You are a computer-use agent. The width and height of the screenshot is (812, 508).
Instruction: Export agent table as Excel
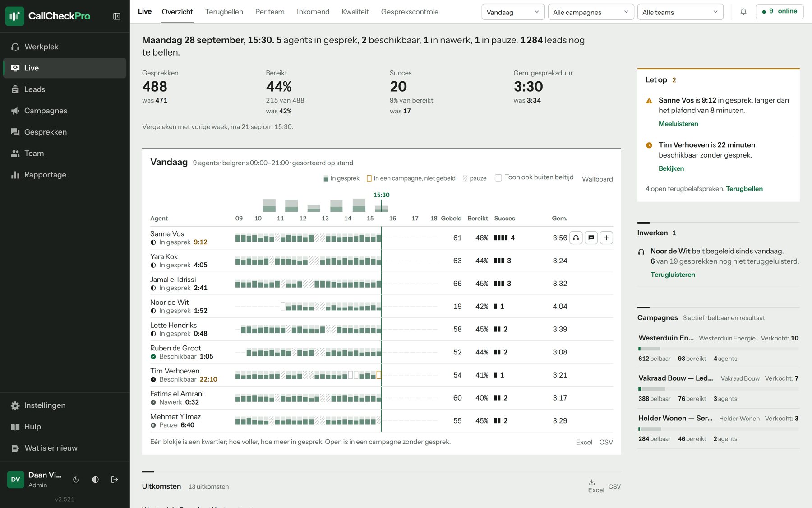(584, 442)
